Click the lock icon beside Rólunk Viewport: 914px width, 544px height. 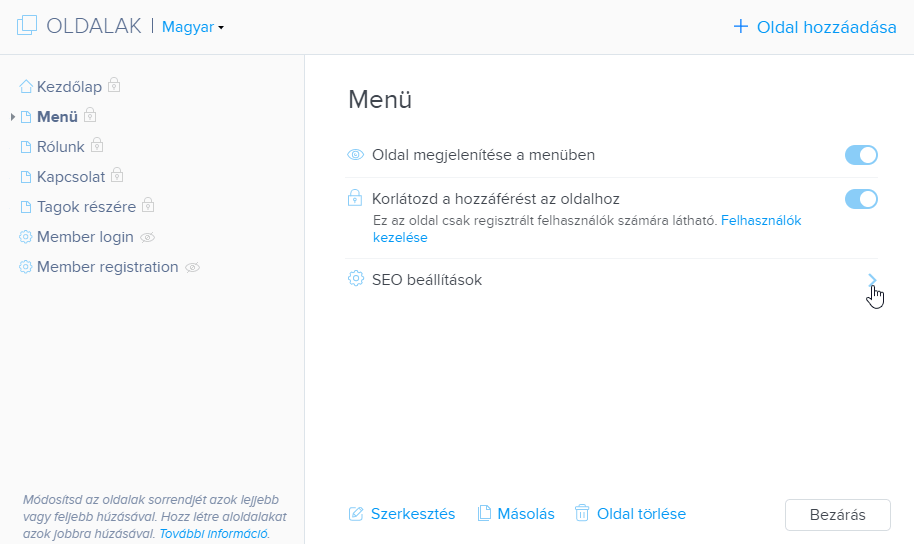97,145
